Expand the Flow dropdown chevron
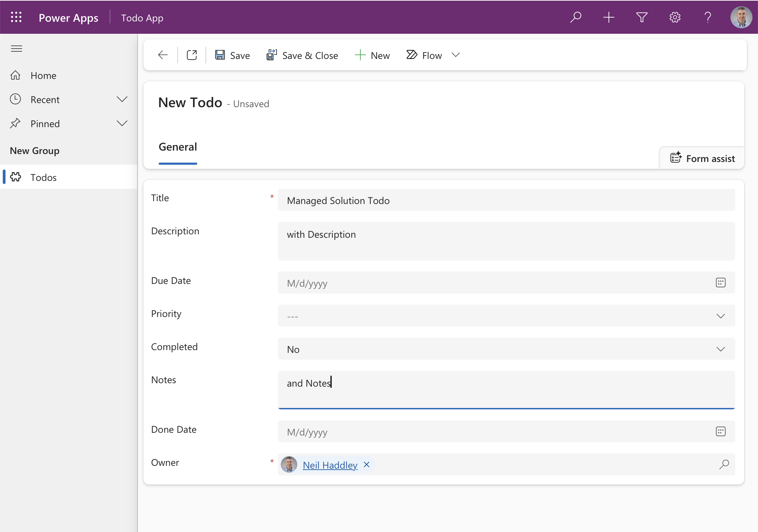This screenshot has width=758, height=532. tap(456, 55)
